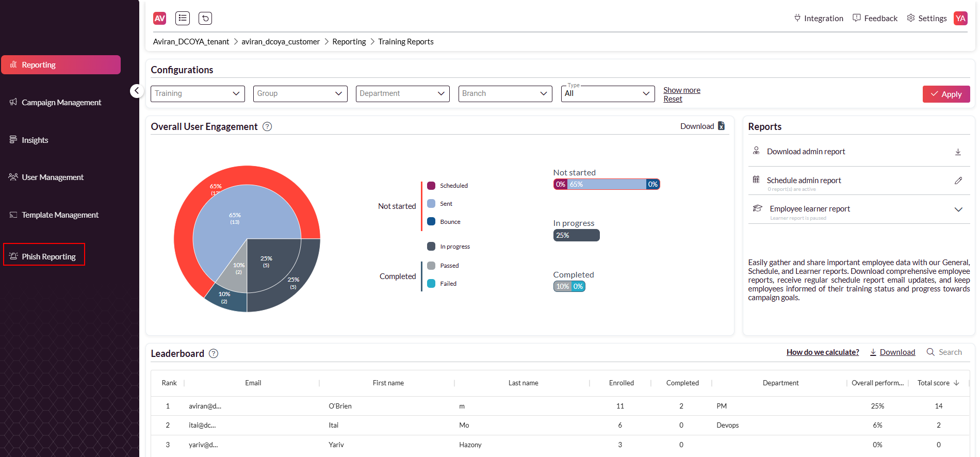Open the Training dropdown
This screenshot has width=980, height=457.
pos(198,94)
